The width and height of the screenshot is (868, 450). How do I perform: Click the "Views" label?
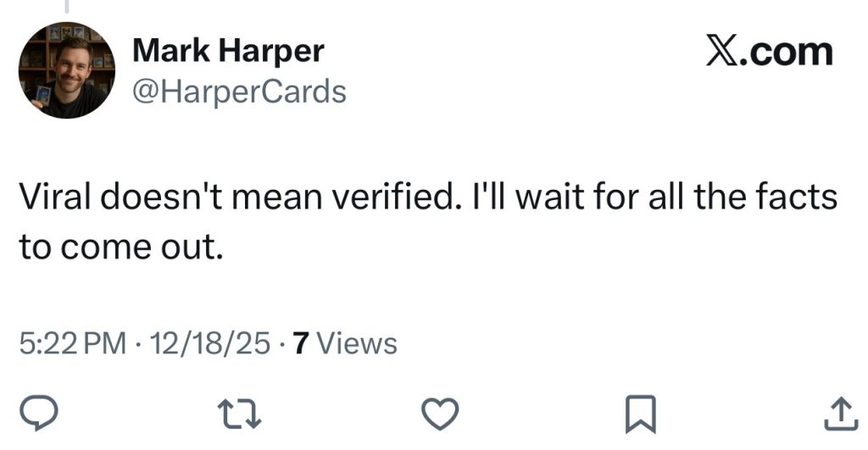(x=360, y=343)
